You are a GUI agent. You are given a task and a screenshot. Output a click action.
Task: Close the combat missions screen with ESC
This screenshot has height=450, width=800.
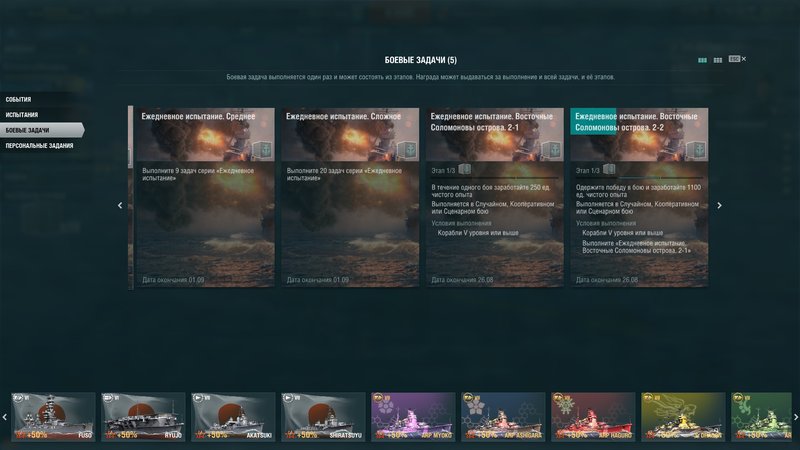pyautogui.click(x=737, y=59)
